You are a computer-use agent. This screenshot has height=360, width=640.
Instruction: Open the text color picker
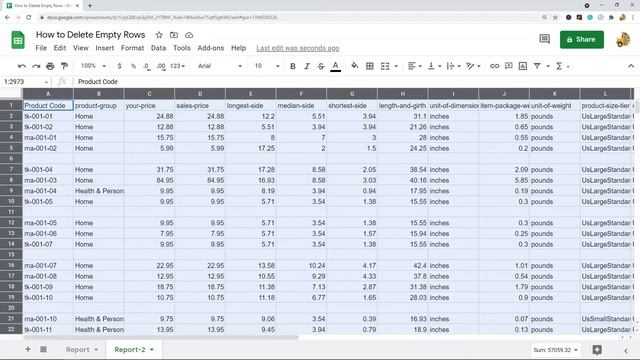[x=336, y=66]
